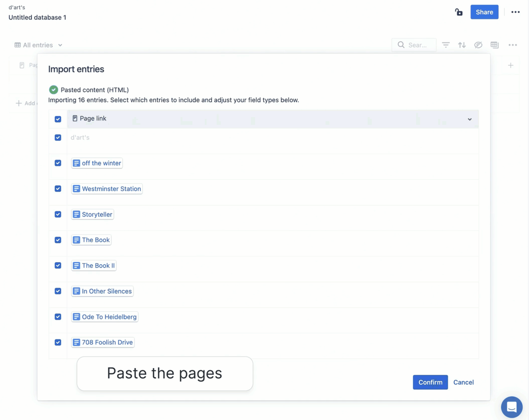The image size is (529, 420).
Task: Click the green success check icon
Action: [x=53, y=90]
